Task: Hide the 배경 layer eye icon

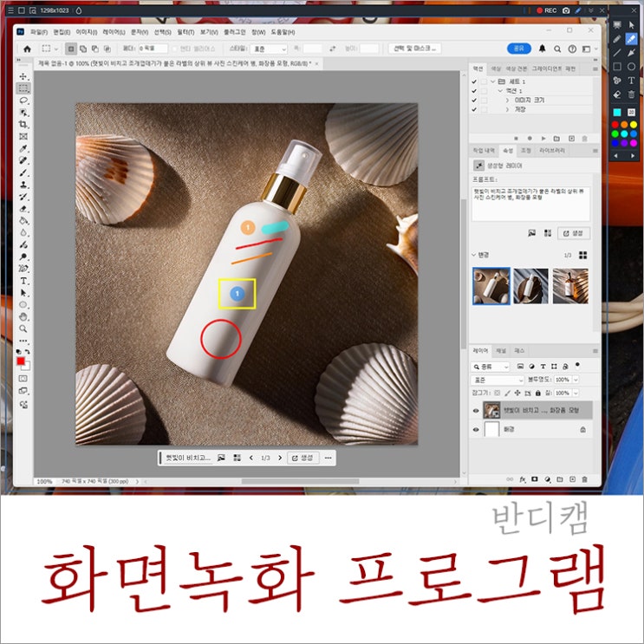Action: click(x=476, y=430)
